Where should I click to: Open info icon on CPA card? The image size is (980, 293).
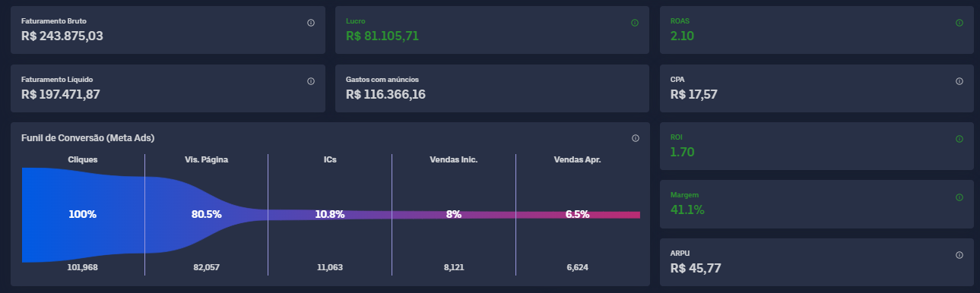tap(959, 81)
